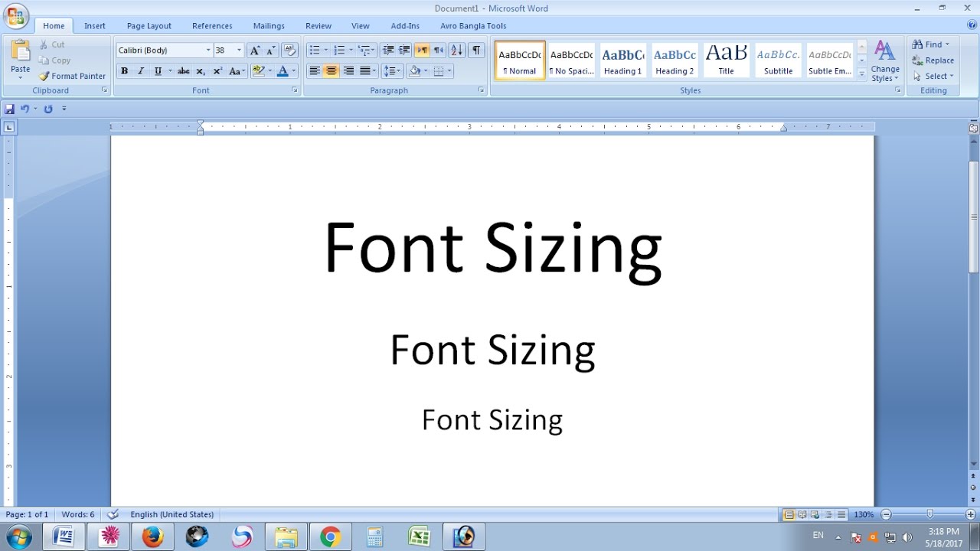Viewport: 980px width, 551px height.
Task: Toggle center text alignment
Action: [x=331, y=71]
